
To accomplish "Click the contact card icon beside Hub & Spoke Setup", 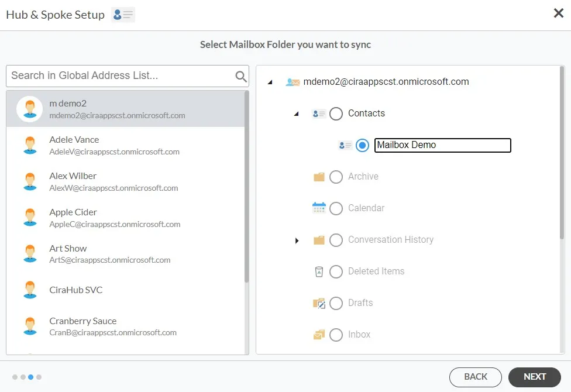I will [123, 15].
